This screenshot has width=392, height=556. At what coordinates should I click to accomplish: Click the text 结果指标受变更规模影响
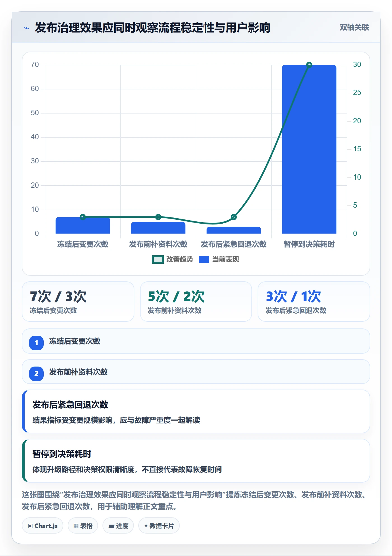73,420
